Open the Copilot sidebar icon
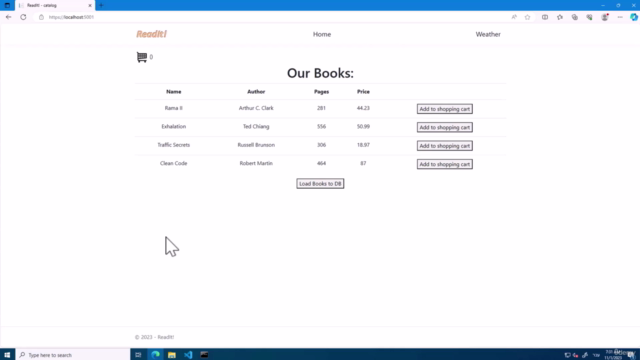Image resolution: width=640 pixels, height=360 pixels. tap(633, 17)
